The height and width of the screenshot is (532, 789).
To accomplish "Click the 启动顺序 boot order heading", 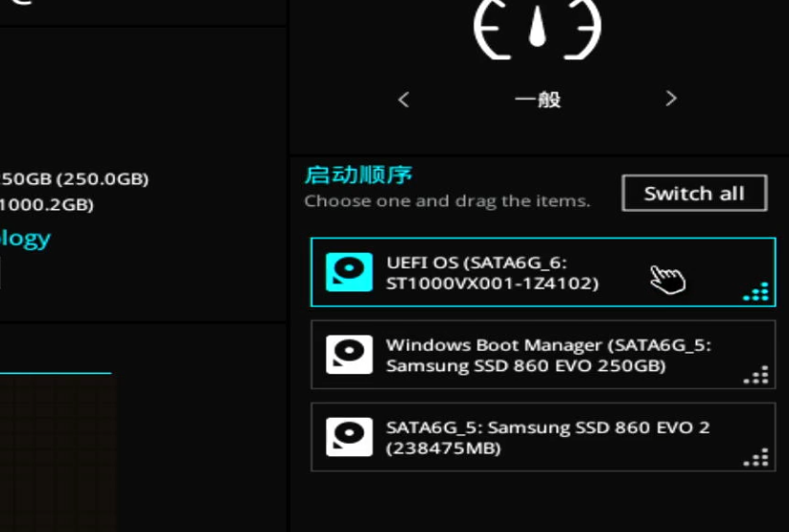I will [x=359, y=174].
